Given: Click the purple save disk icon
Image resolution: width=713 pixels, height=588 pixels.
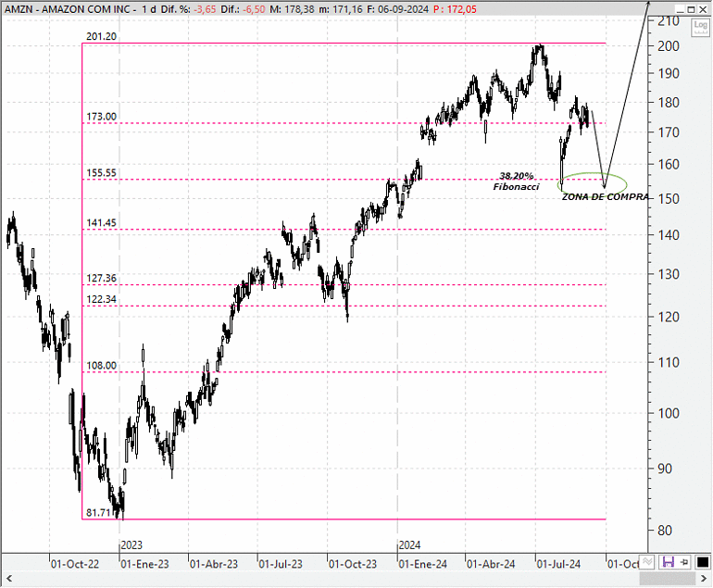Looking at the screenshot, I should (x=668, y=562).
